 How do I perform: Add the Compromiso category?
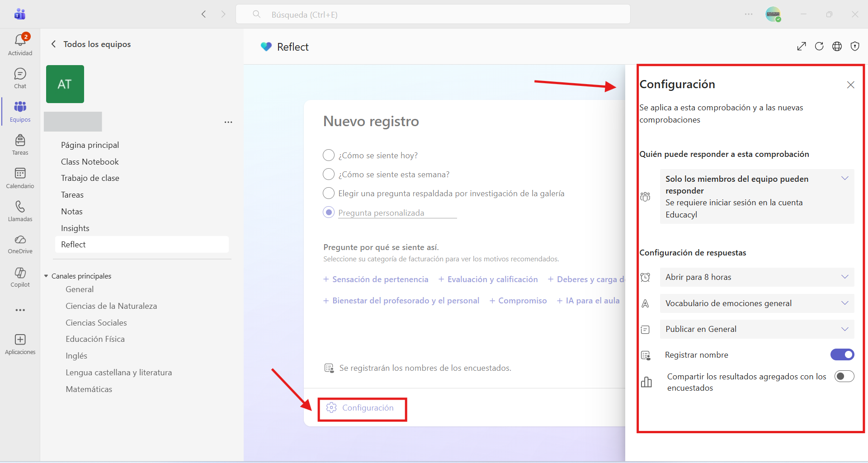pyautogui.click(x=518, y=301)
